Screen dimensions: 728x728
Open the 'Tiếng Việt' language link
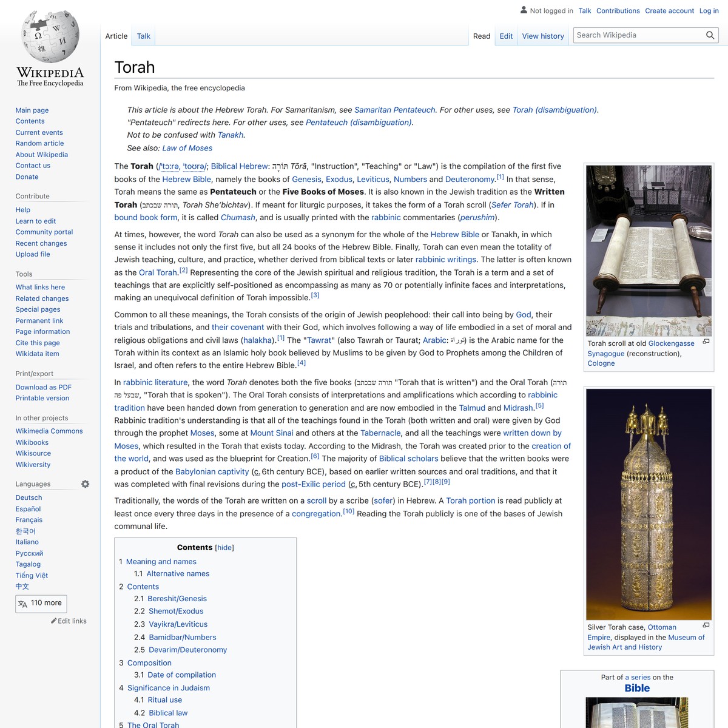coord(31,575)
